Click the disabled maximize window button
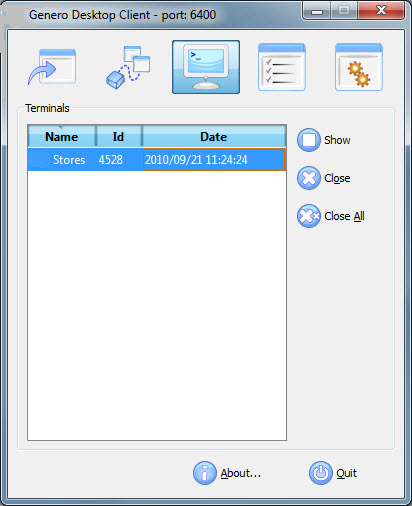412x506 pixels. 344,11
